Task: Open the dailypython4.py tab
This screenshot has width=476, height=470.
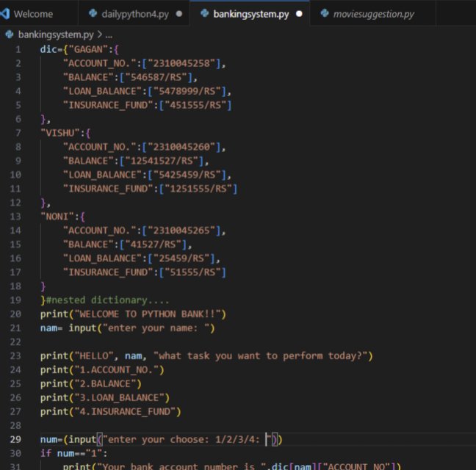Action: tap(135, 14)
